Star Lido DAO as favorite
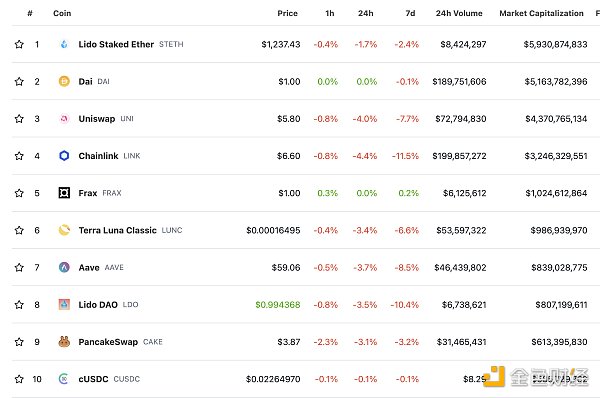The height and width of the screenshot is (398, 600). click(x=19, y=305)
